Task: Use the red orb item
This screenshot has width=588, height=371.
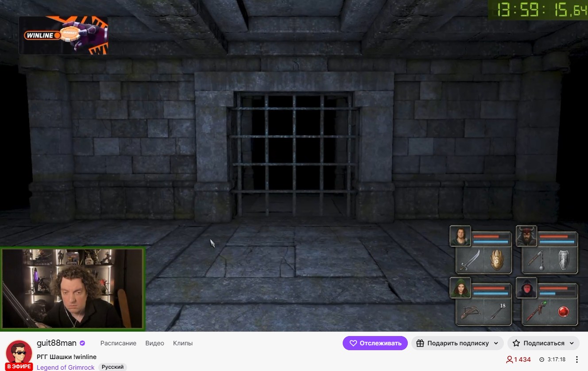Action: (564, 312)
